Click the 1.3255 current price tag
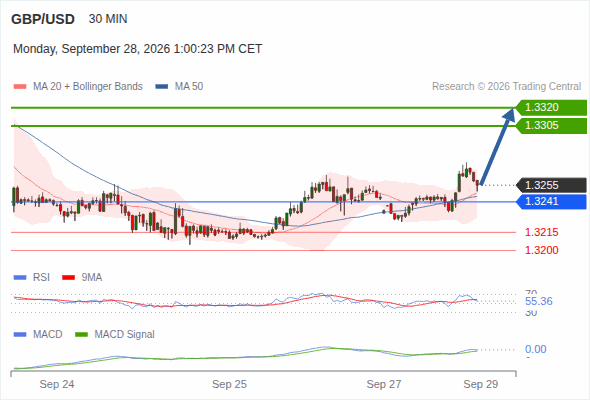590x400 pixels. pyautogui.click(x=551, y=185)
